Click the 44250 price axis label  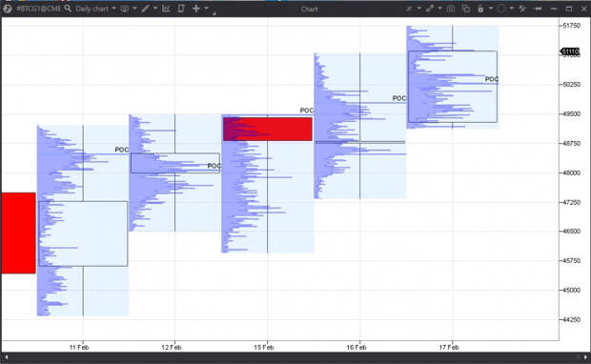tap(571, 319)
